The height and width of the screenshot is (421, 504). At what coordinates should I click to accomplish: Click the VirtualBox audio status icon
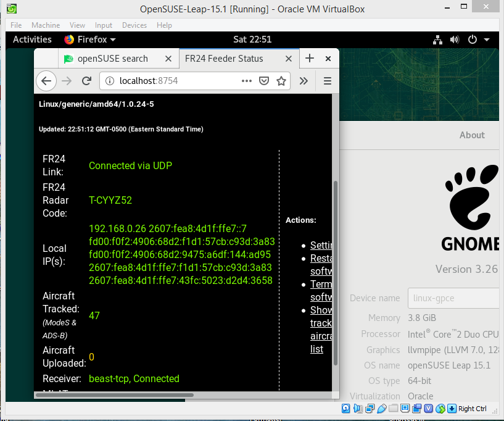tap(358, 409)
